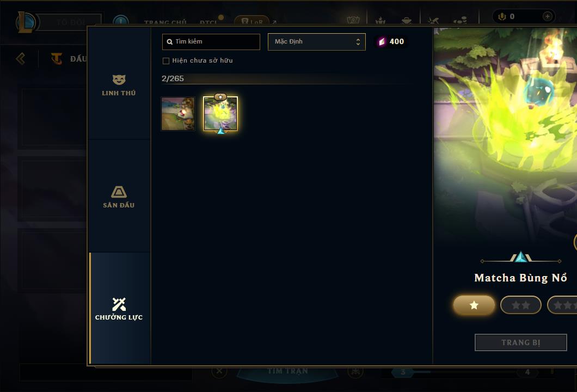Open the Linh Thú cat-face tab
This screenshot has width=577, height=392.
click(x=119, y=84)
